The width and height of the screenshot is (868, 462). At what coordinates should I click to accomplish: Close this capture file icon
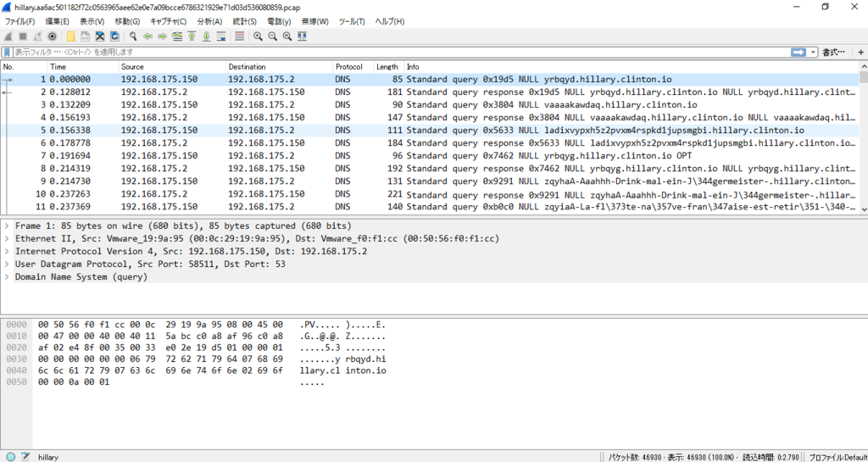click(100, 36)
